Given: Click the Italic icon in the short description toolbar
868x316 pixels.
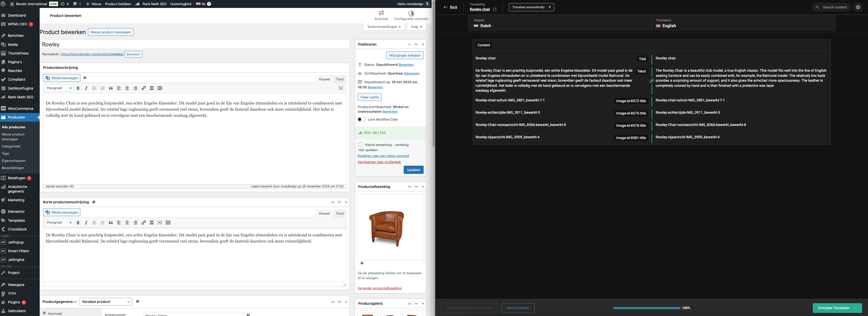Looking at the screenshot, I should [86, 223].
